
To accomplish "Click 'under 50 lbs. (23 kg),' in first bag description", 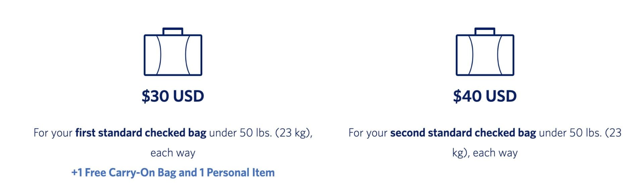I will click(261, 133).
